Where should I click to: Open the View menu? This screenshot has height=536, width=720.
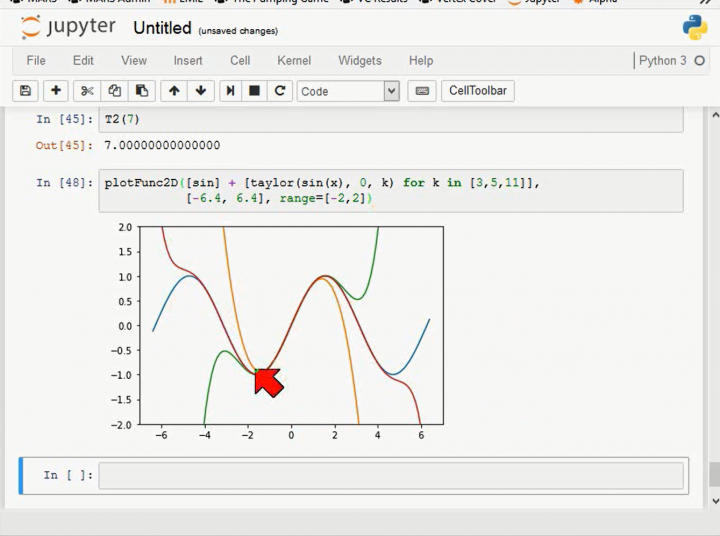(x=134, y=61)
